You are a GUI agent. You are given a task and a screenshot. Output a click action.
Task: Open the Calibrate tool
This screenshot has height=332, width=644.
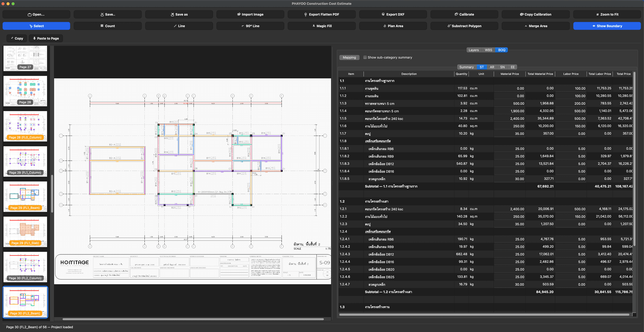(x=464, y=14)
